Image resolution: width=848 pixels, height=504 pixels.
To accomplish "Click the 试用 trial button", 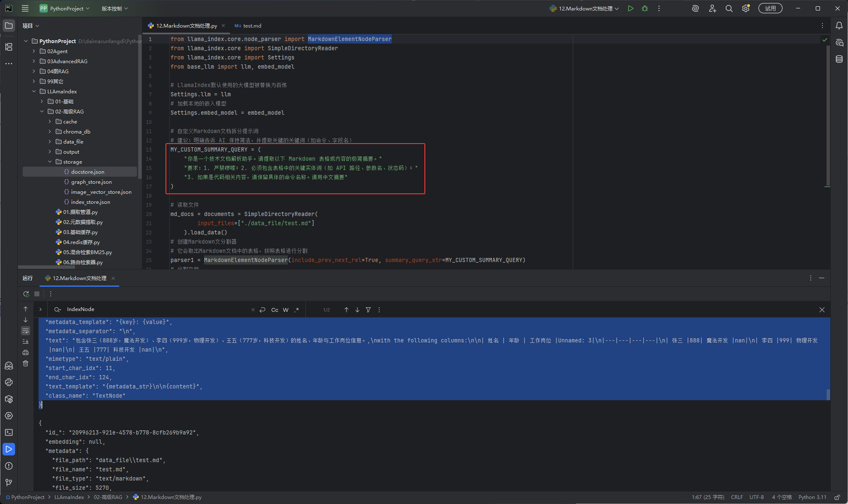I will point(770,8).
